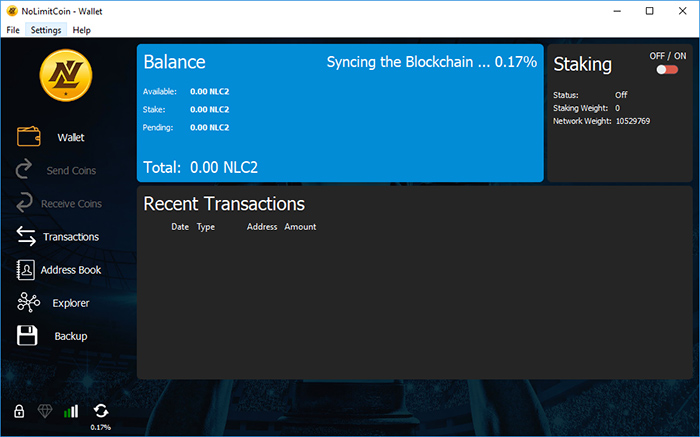Sort transactions by Amount column header
700x437 pixels.
pyautogui.click(x=300, y=227)
